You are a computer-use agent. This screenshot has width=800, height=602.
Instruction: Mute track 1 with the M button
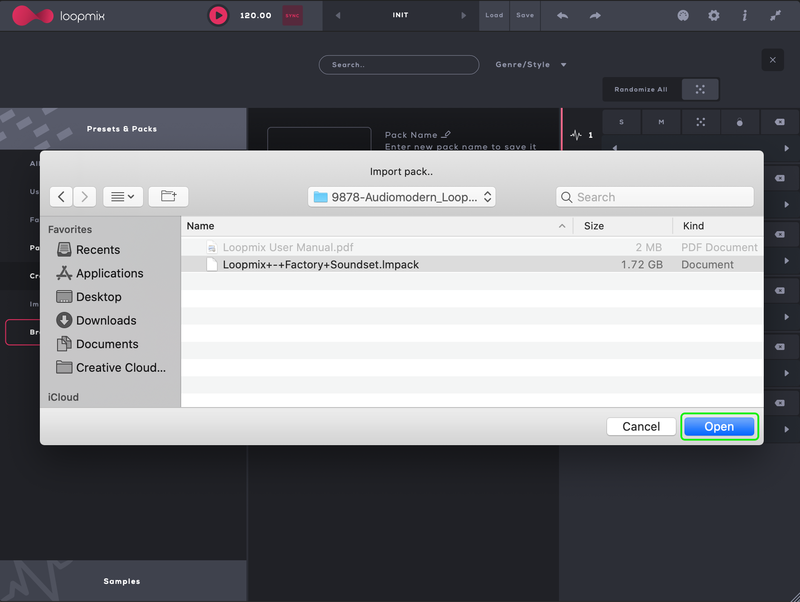tap(661, 122)
